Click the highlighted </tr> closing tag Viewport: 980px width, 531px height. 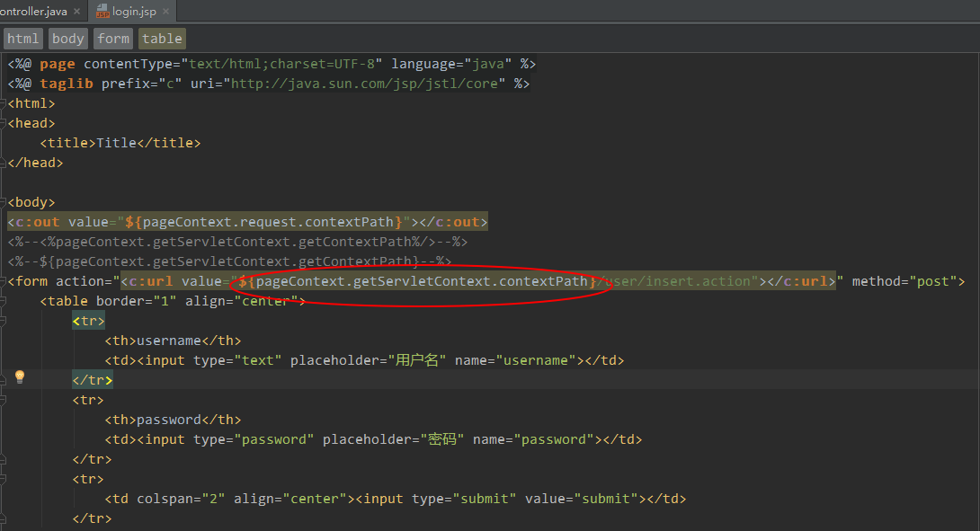pos(92,380)
